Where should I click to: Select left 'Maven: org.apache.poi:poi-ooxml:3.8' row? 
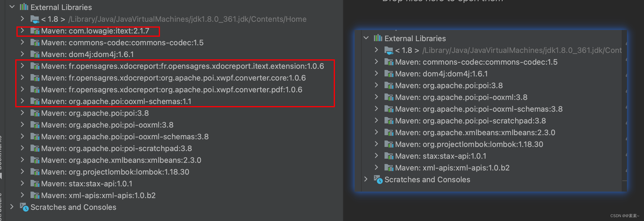coord(107,125)
